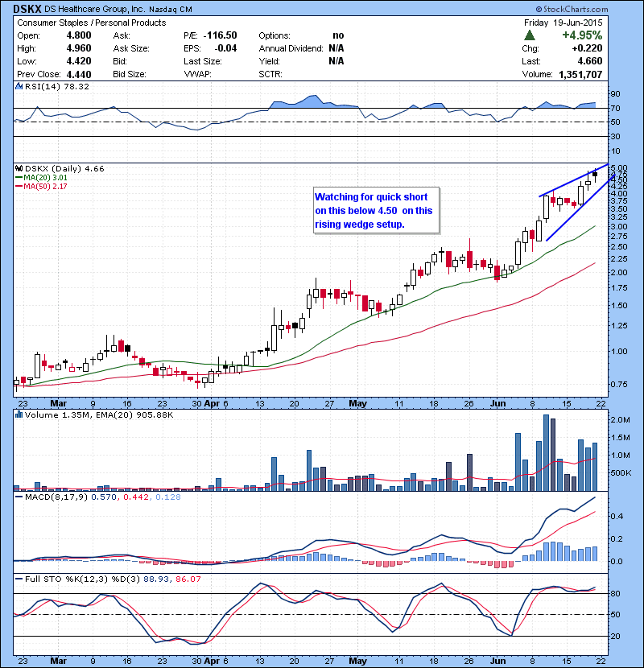
Task: Click the DSKX ticker symbol in the header
Action: point(27,9)
